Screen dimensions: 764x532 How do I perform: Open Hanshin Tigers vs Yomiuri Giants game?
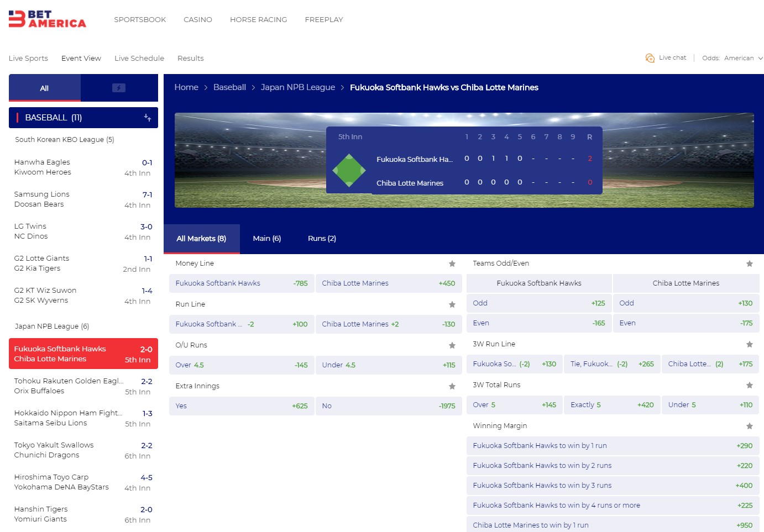coord(83,514)
